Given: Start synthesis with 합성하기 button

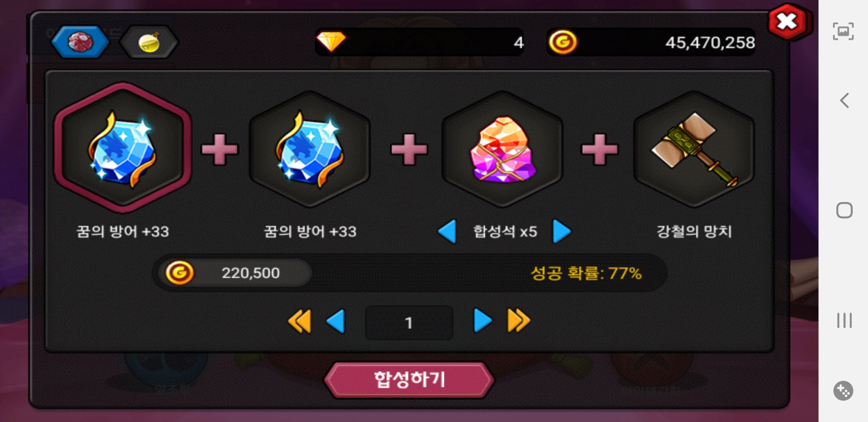Looking at the screenshot, I should [x=409, y=380].
